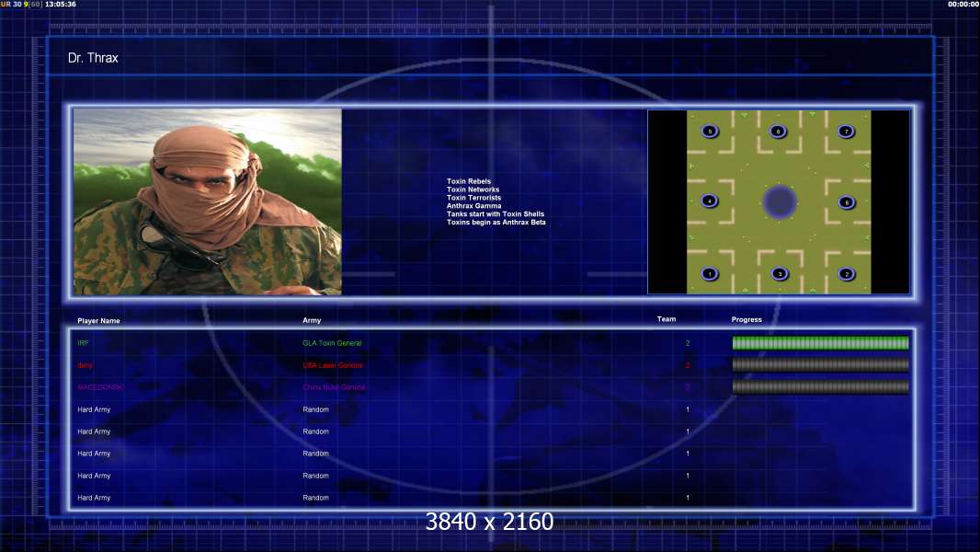980x552 pixels.
Task: Click the last 'Hard Army' player name
Action: point(94,498)
